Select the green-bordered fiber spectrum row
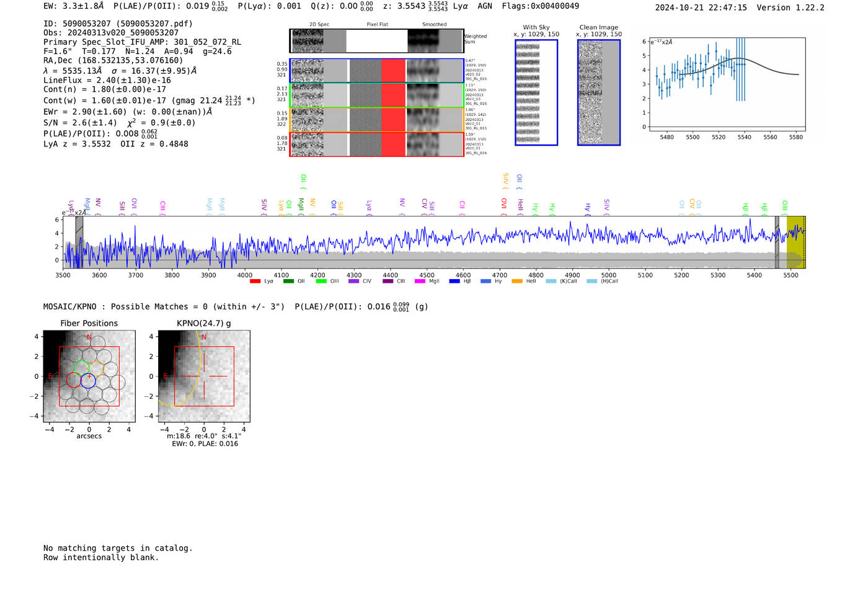This screenshot has height=591, width=868. [x=376, y=96]
